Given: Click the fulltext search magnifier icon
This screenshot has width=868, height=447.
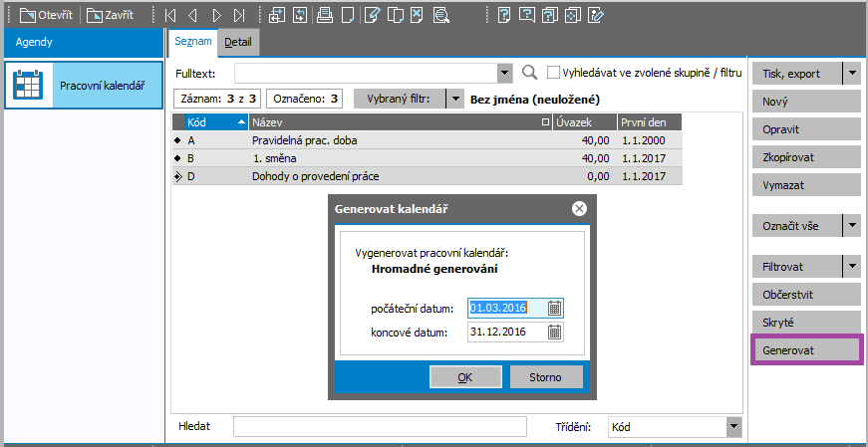Looking at the screenshot, I should pyautogui.click(x=529, y=73).
